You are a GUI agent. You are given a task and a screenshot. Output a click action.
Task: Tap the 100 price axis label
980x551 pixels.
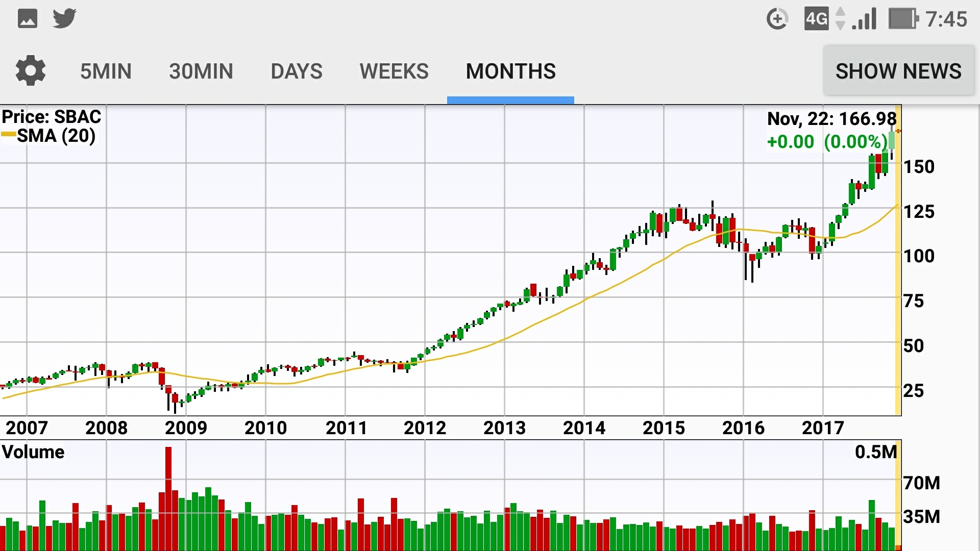coord(919,256)
